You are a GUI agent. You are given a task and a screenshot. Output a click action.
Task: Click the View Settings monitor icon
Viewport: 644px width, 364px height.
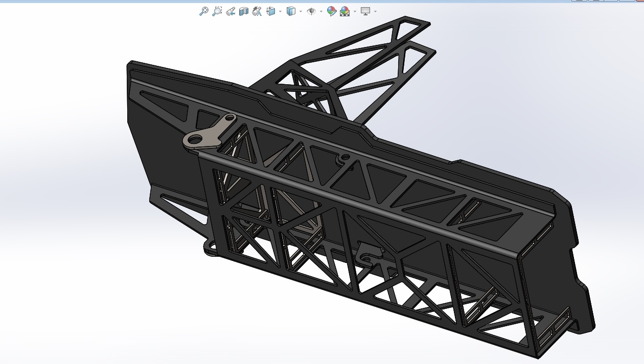pyautogui.click(x=365, y=11)
